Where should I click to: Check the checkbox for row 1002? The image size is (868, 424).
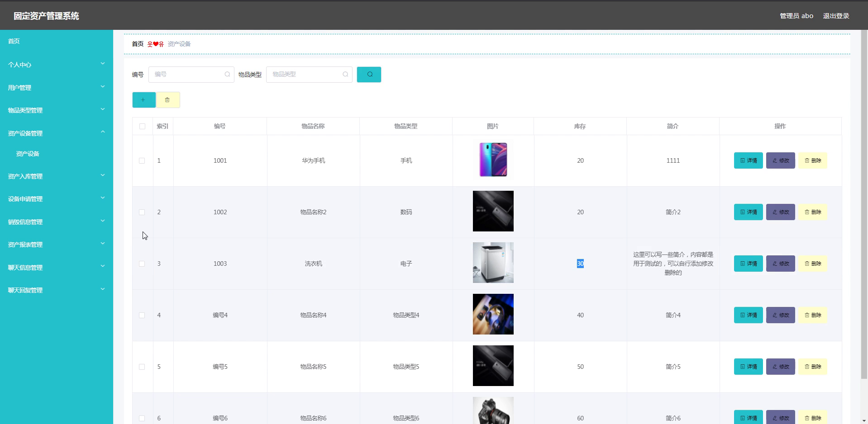point(142,212)
